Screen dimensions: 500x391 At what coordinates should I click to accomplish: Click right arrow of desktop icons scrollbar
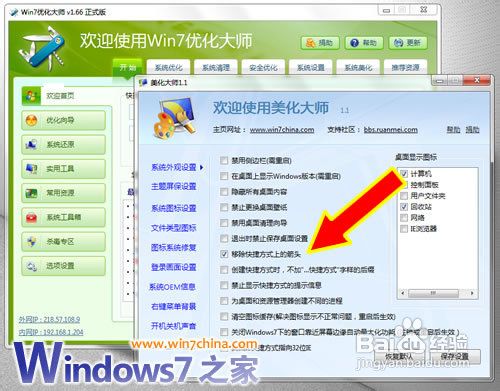(x=472, y=293)
